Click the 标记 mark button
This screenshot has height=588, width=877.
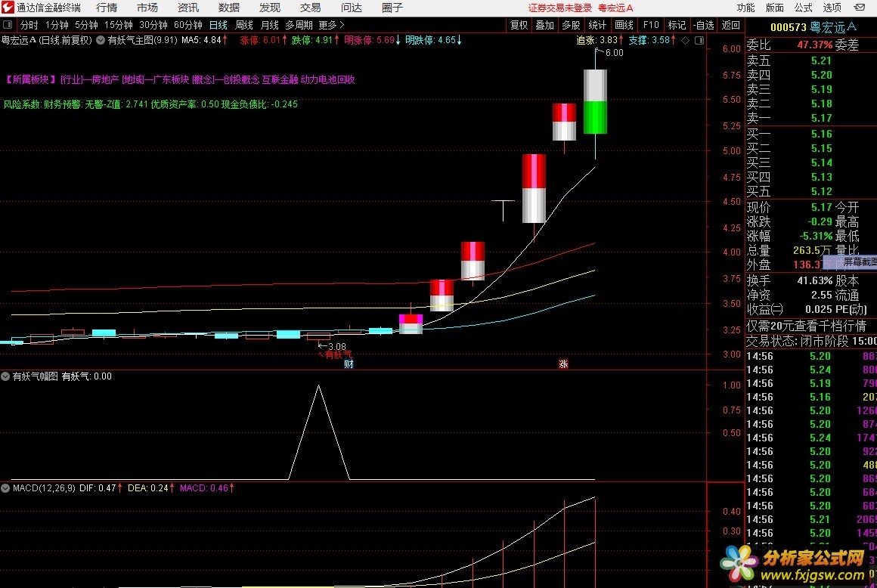click(x=677, y=25)
